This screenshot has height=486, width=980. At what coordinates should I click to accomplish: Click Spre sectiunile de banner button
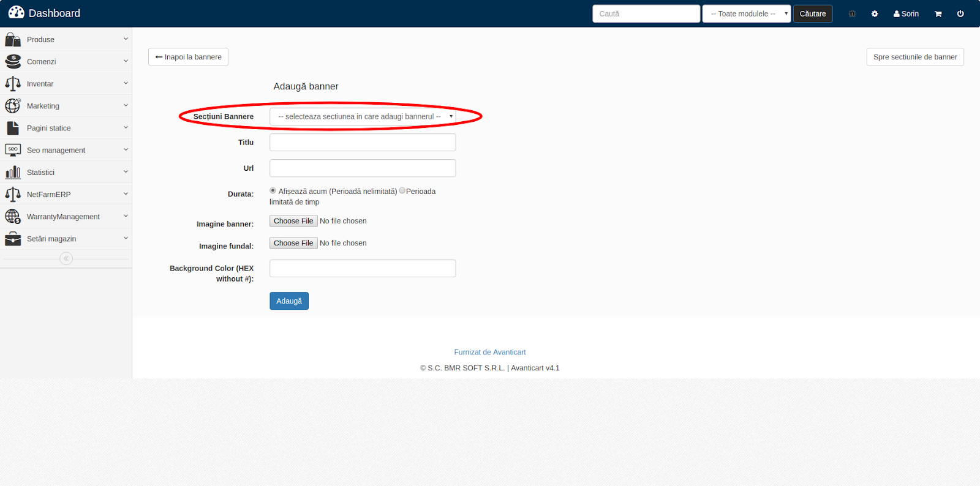pos(915,57)
